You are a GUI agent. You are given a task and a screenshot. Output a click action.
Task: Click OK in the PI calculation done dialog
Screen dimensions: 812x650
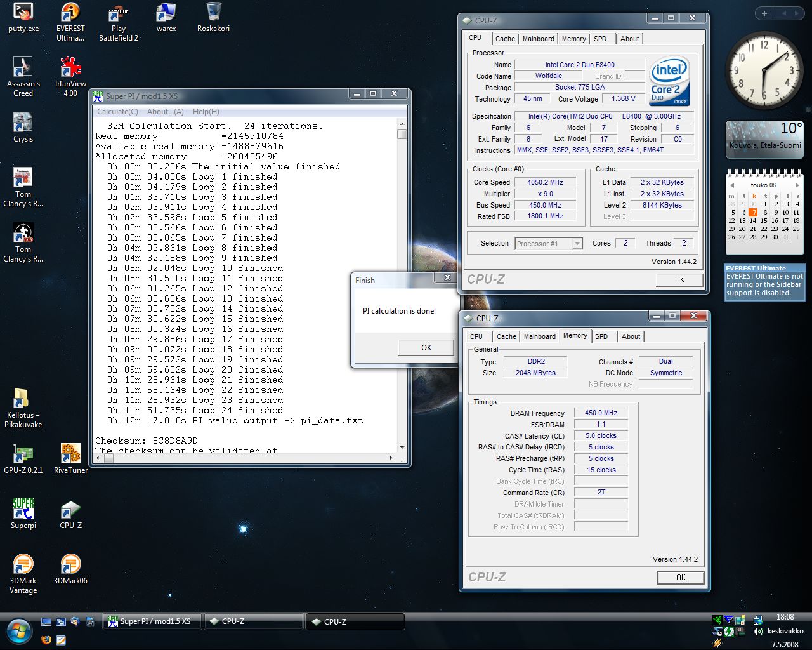426,348
